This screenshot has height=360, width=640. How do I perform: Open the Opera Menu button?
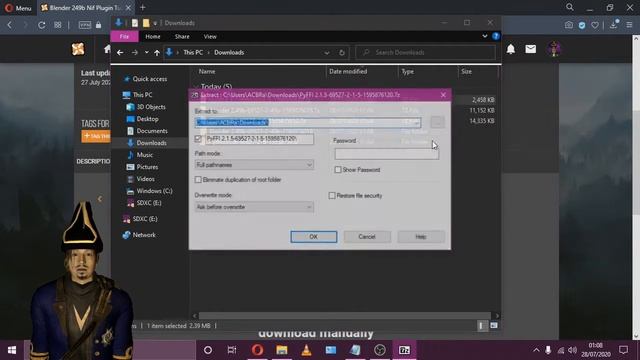point(18,8)
